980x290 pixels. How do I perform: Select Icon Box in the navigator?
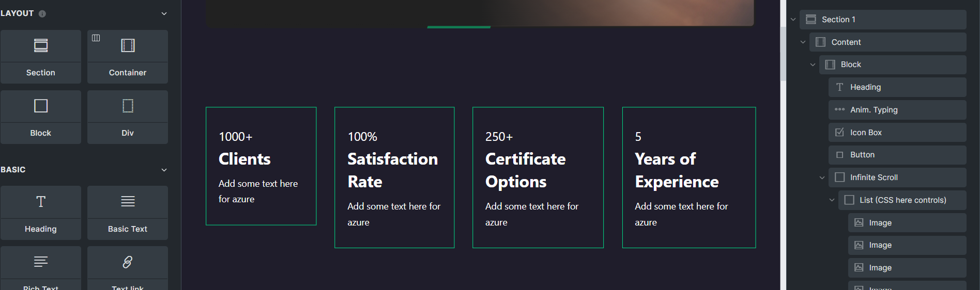[897, 133]
